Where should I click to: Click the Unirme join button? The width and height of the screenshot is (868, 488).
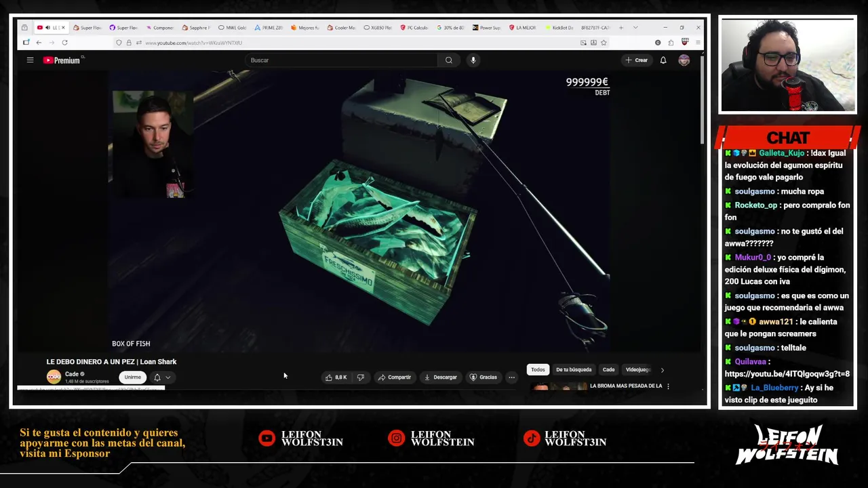point(133,378)
